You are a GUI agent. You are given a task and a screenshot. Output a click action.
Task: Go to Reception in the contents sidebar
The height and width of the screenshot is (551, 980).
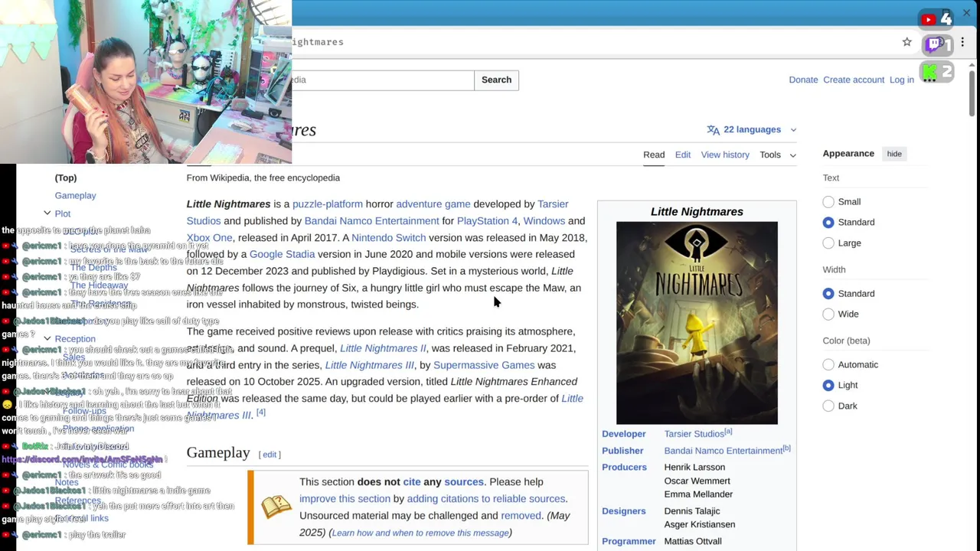tap(75, 339)
